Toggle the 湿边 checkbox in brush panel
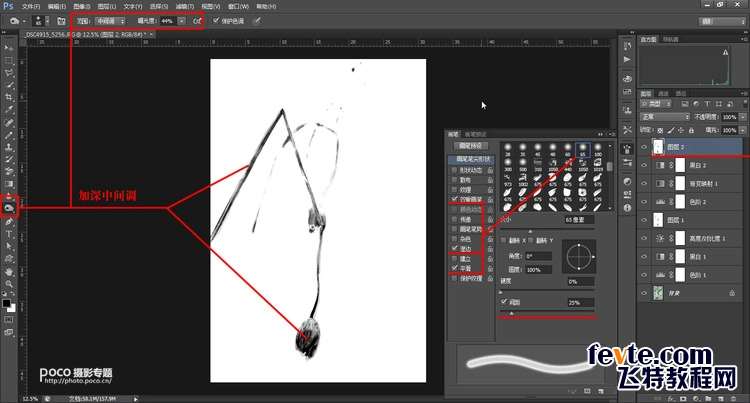The image size is (750, 403). [x=455, y=248]
